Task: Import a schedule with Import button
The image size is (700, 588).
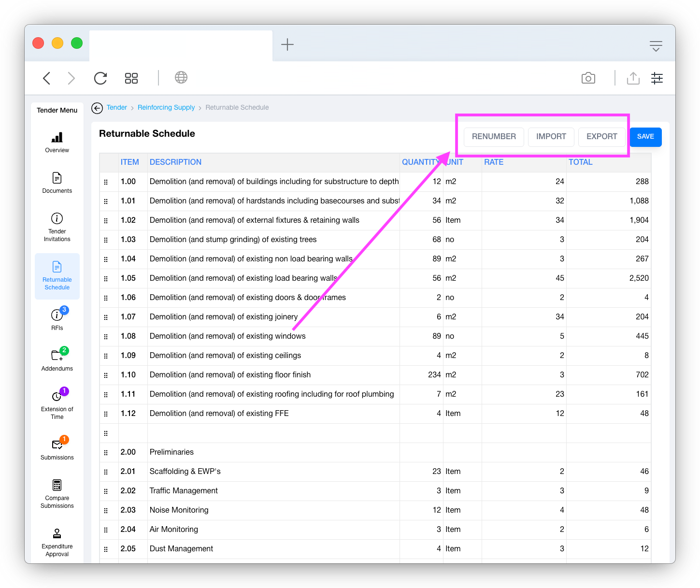Action: click(551, 137)
